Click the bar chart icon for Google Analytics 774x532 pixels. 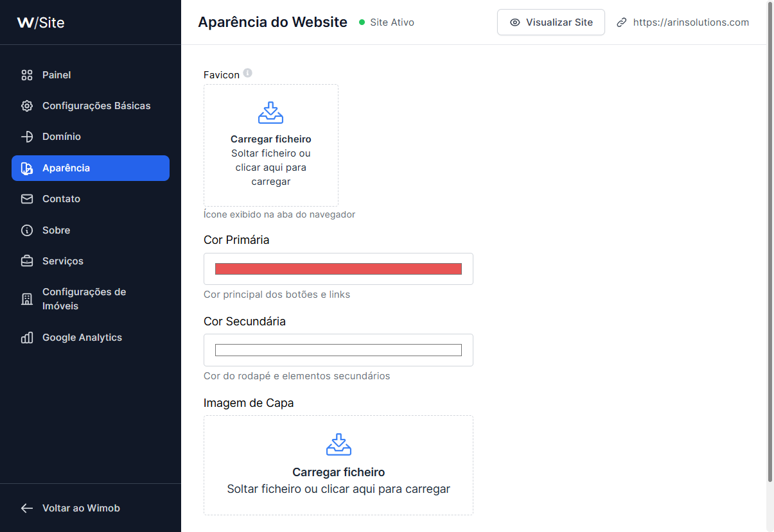coord(27,338)
